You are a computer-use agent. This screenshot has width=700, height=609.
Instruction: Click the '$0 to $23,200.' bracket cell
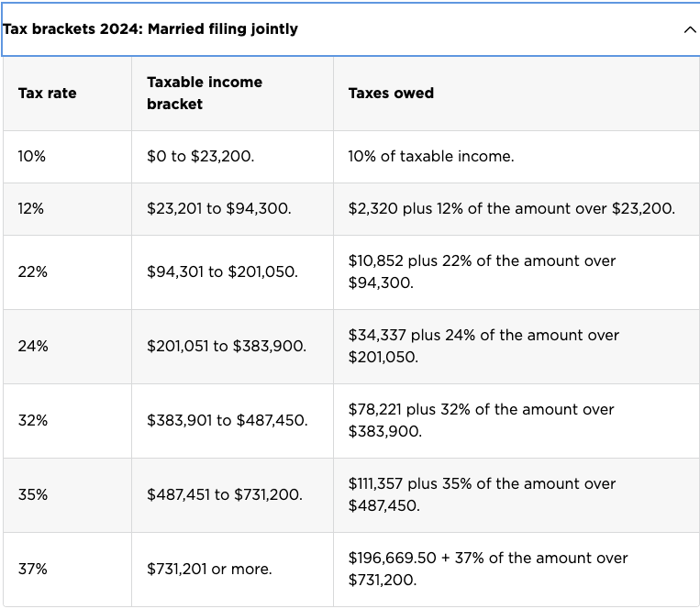[x=233, y=157]
